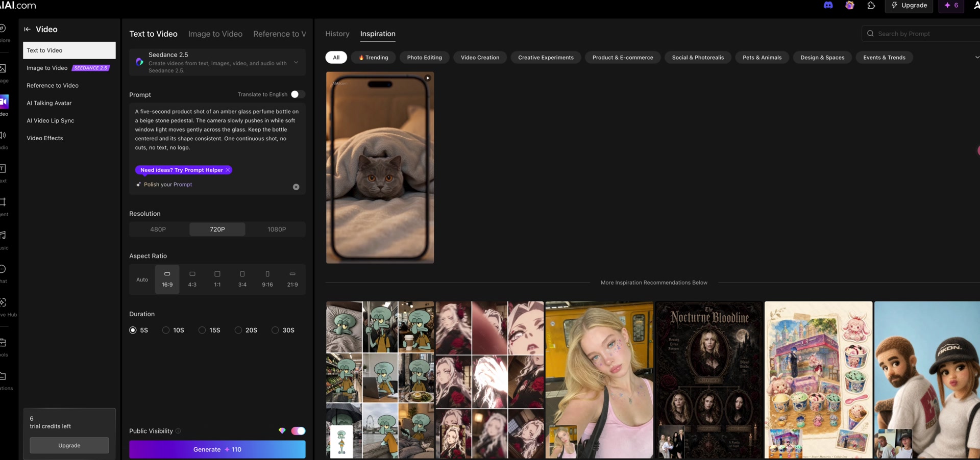
Task: Expand the Seedance 2.5 model dropdown
Action: click(296, 62)
